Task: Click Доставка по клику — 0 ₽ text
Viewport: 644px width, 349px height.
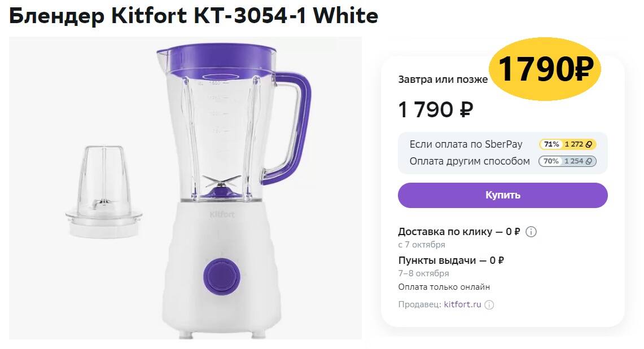Action: pyautogui.click(x=459, y=232)
